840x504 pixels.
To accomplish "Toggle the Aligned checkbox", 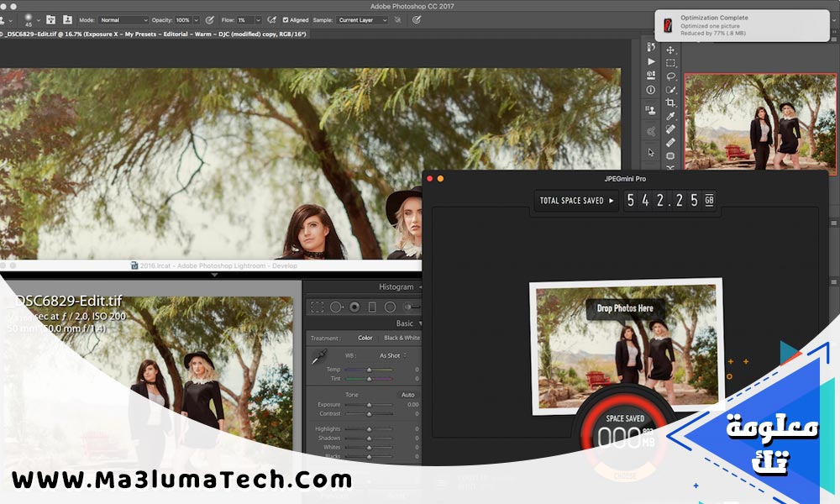I will [x=285, y=19].
